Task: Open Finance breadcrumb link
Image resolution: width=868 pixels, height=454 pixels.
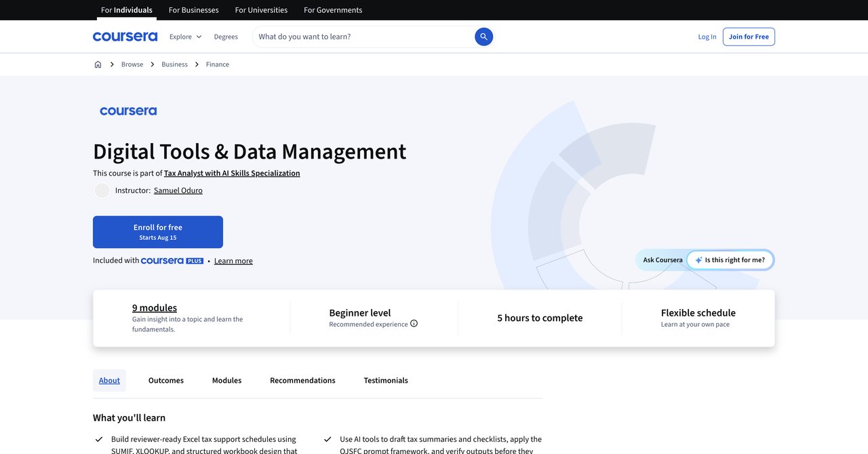Action: coord(218,64)
